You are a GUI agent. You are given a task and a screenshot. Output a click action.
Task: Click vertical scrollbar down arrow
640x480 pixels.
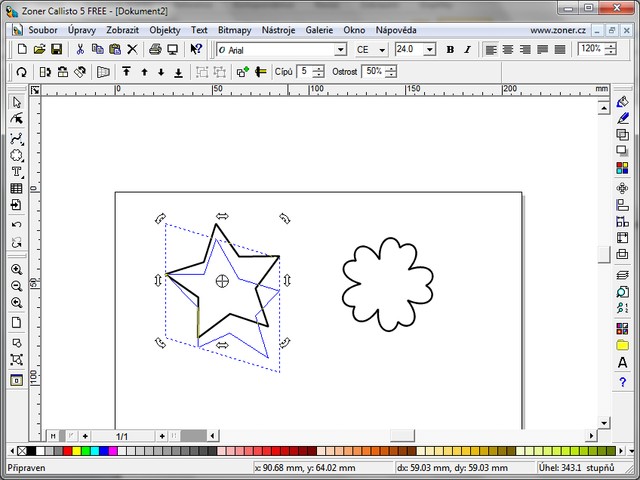click(x=604, y=422)
